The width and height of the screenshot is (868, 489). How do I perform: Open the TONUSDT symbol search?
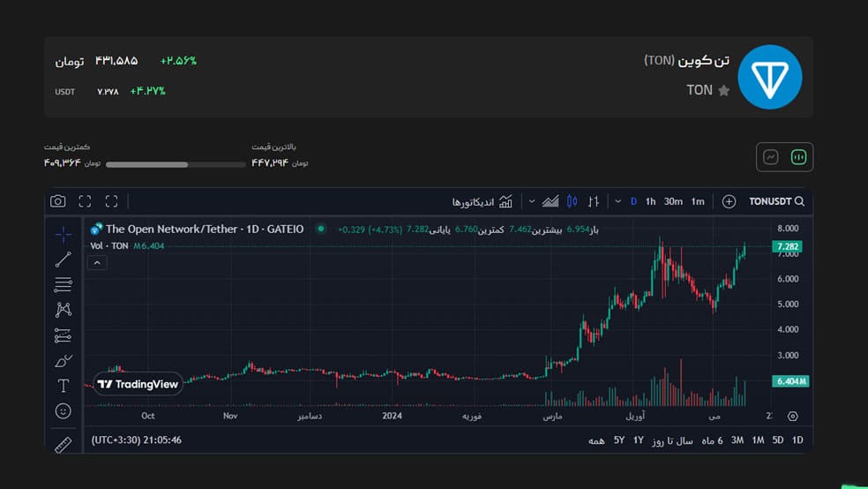[x=776, y=201]
